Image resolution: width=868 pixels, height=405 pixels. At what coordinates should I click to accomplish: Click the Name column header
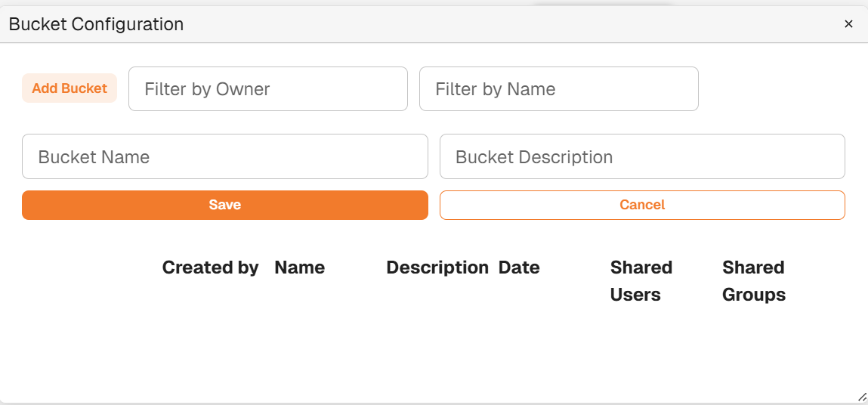(x=299, y=267)
